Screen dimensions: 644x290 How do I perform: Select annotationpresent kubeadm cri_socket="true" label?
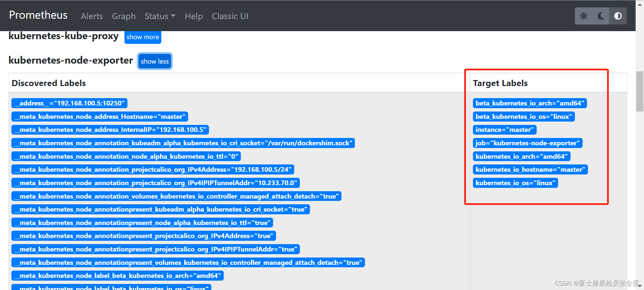161,209
